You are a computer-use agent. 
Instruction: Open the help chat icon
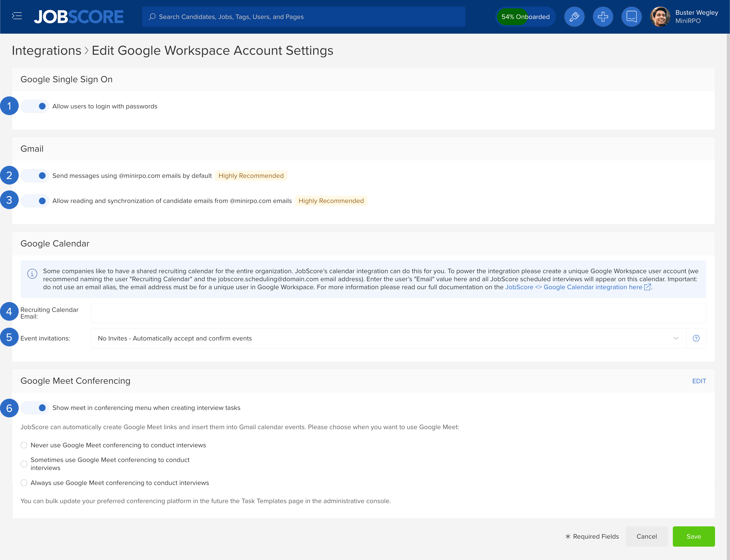[x=631, y=17]
